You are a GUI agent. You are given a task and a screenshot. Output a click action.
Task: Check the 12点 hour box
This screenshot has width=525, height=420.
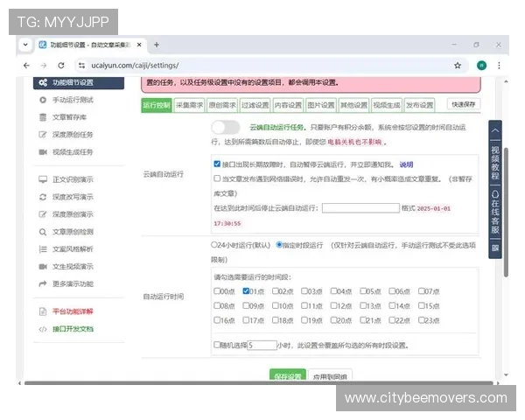pos(334,305)
